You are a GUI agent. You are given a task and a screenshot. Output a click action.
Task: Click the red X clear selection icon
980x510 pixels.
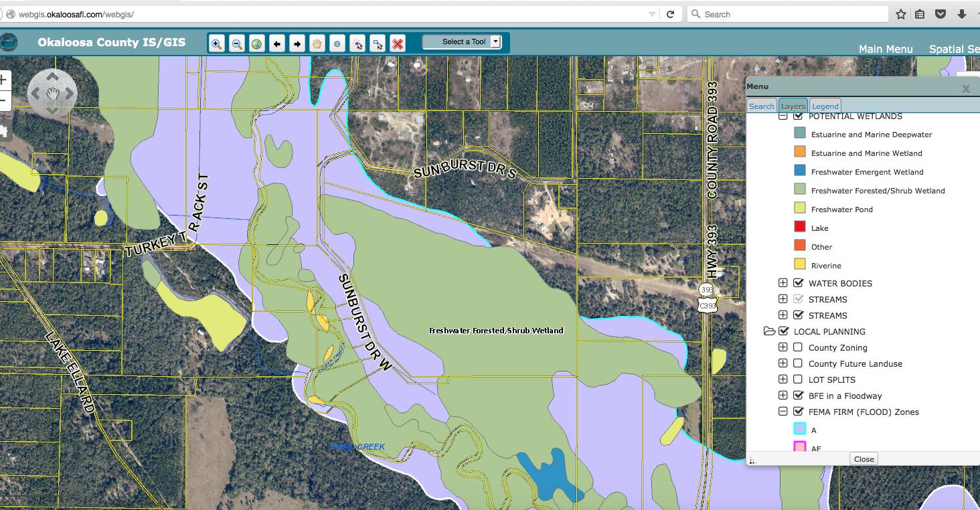pyautogui.click(x=398, y=44)
